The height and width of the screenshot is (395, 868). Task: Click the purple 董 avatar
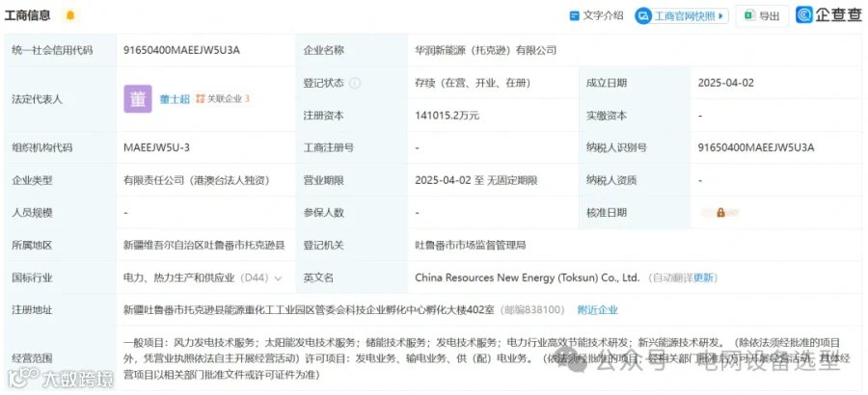138,99
